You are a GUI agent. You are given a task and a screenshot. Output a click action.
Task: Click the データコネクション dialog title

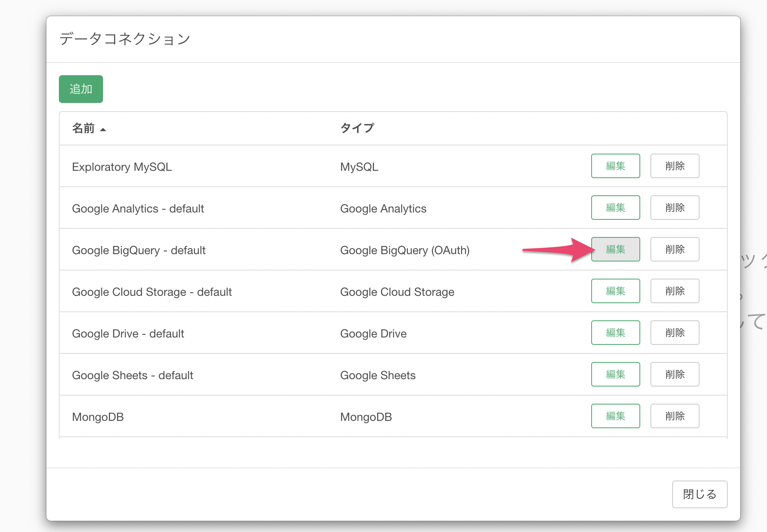tap(125, 39)
